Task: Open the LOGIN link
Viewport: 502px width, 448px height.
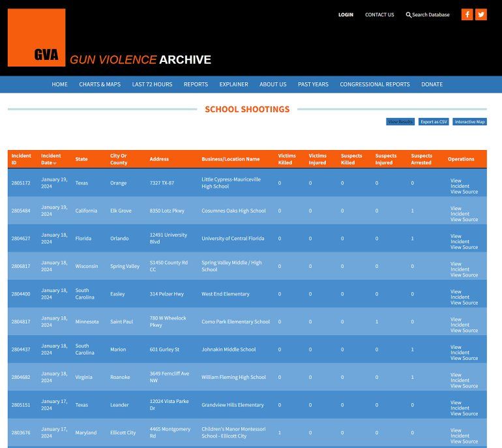Action: (346, 15)
